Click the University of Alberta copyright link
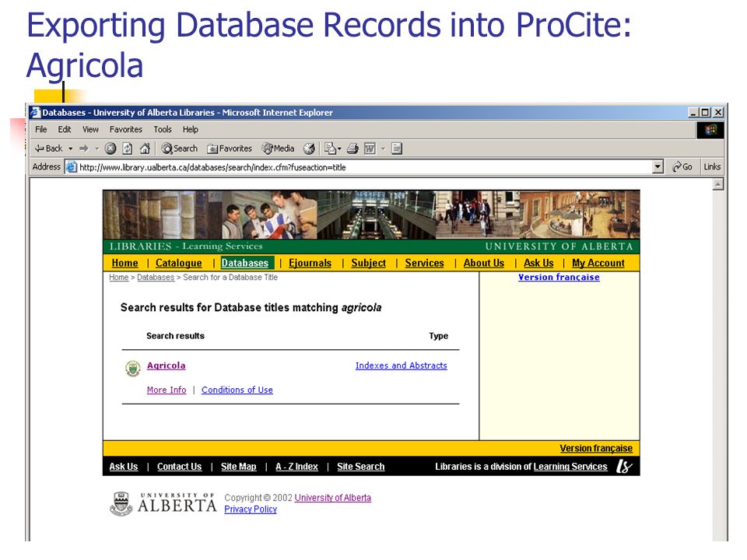The width and height of the screenshot is (747, 560). [332, 498]
